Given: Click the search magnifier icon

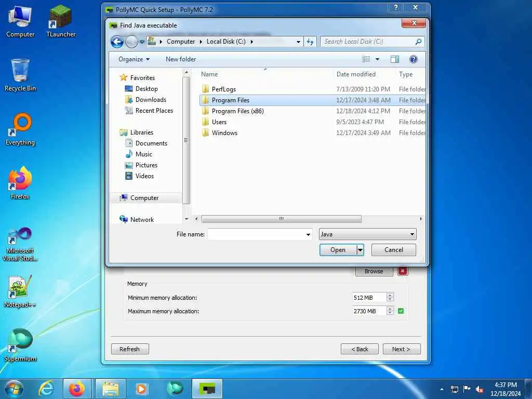Looking at the screenshot, I should coord(418,42).
